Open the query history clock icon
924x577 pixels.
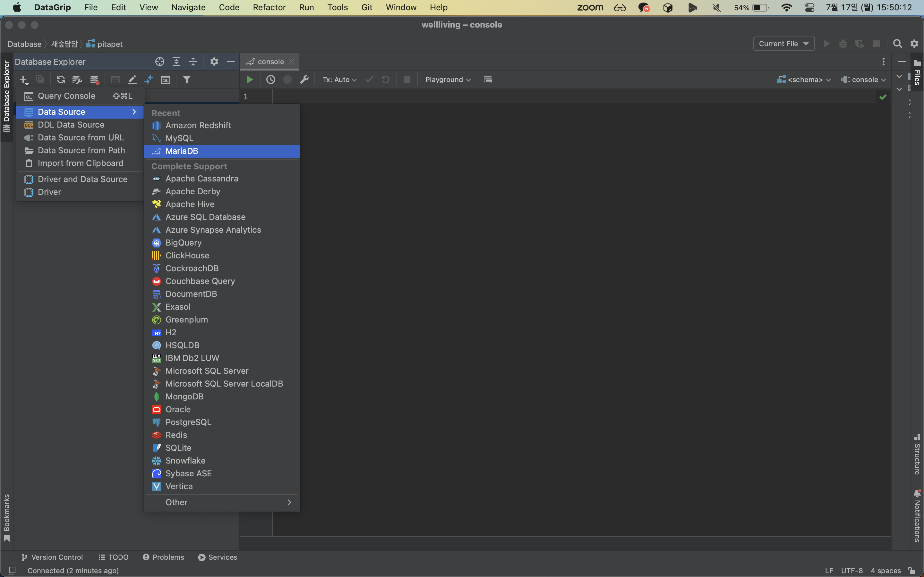[x=270, y=80]
